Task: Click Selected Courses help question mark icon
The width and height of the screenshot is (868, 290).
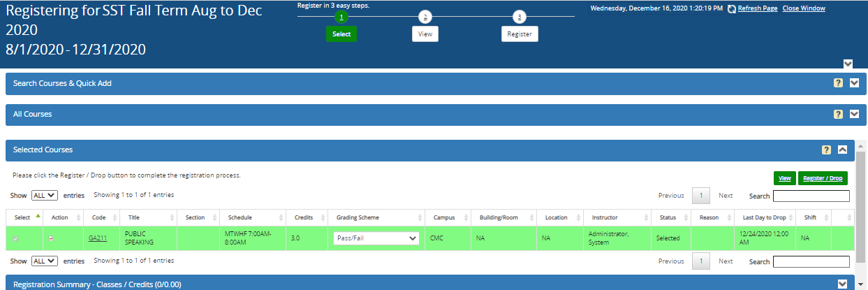Action: (x=826, y=150)
